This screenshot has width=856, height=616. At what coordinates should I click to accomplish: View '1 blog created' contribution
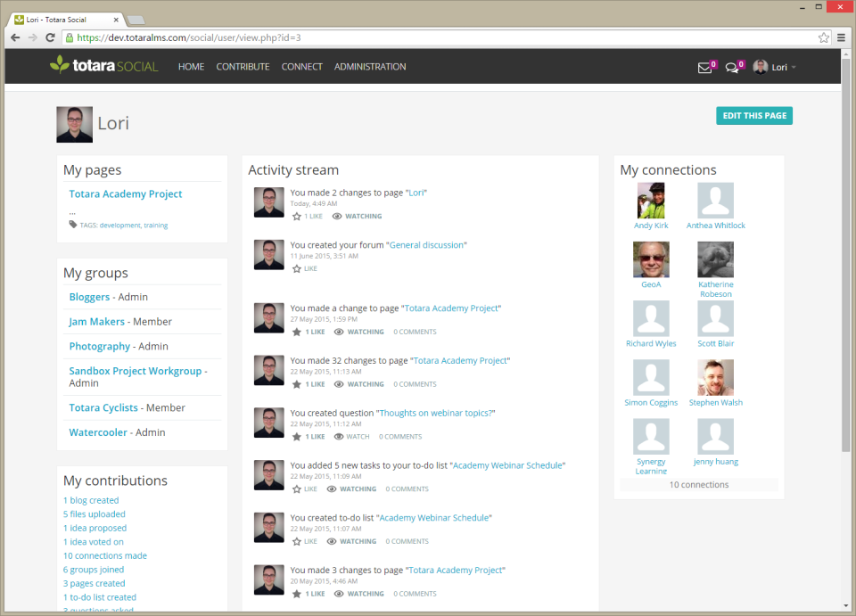point(91,500)
